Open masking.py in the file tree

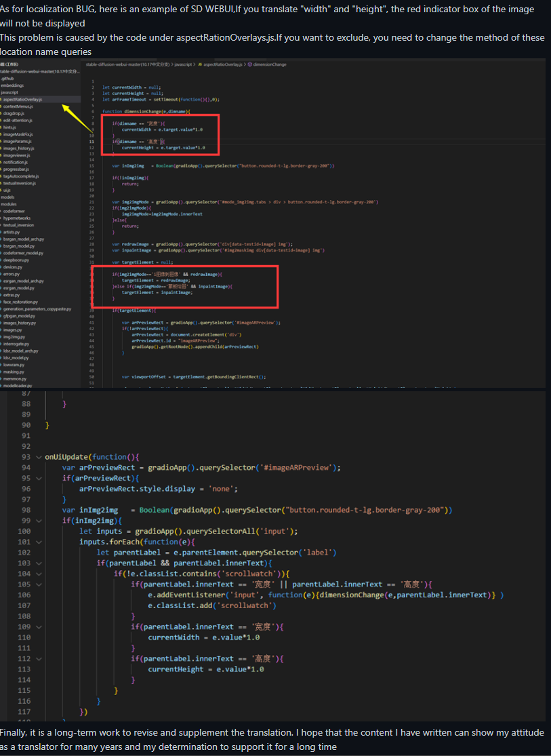(14, 372)
